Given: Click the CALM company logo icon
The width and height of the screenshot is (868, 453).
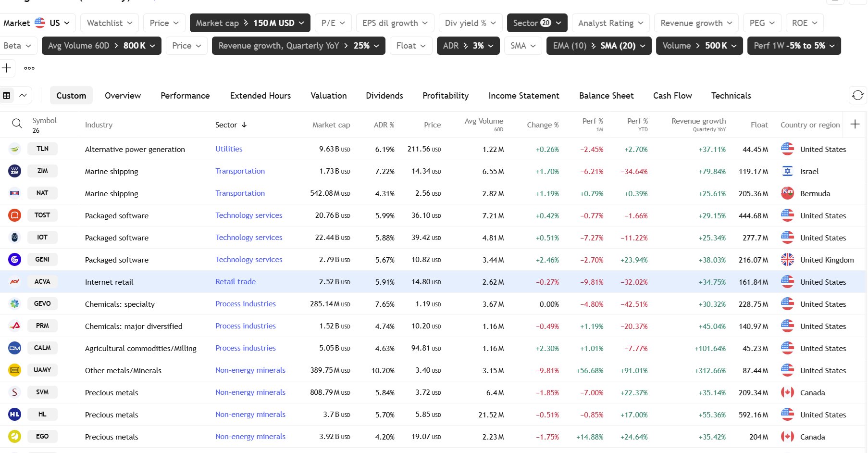Looking at the screenshot, I should coord(15,348).
